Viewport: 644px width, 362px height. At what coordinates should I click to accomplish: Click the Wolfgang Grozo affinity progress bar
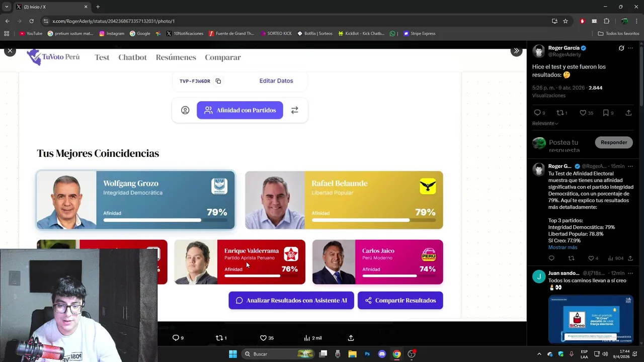click(165, 220)
